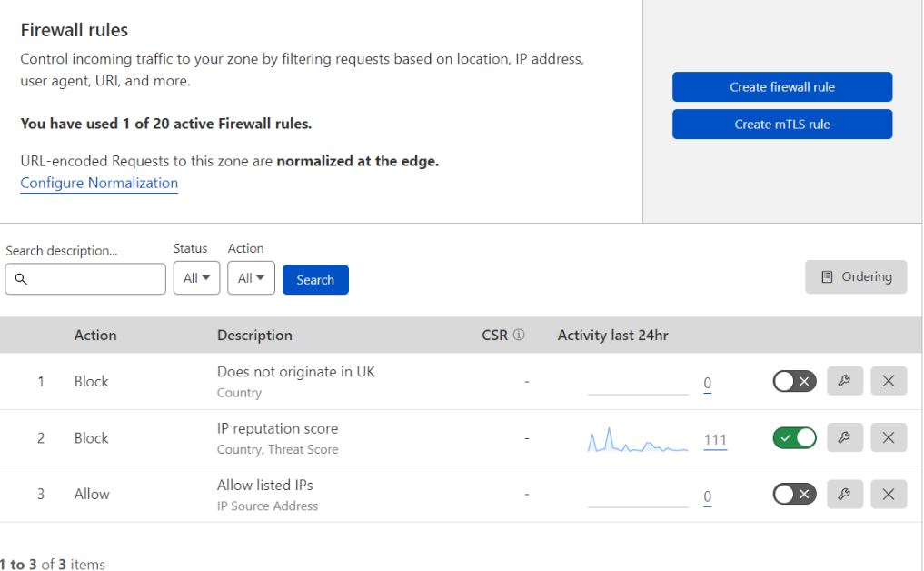Open the Configure Normalization link
924x571 pixels.
click(x=99, y=183)
